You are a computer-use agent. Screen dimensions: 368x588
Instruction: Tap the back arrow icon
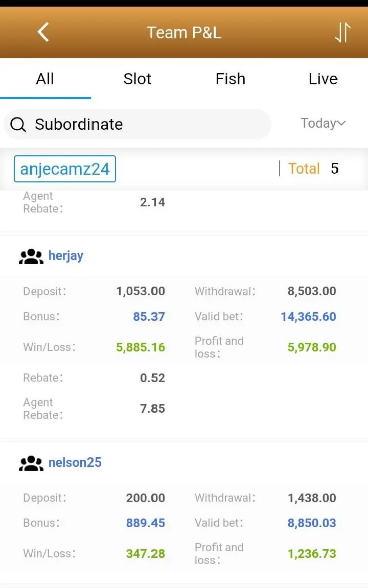[43, 32]
